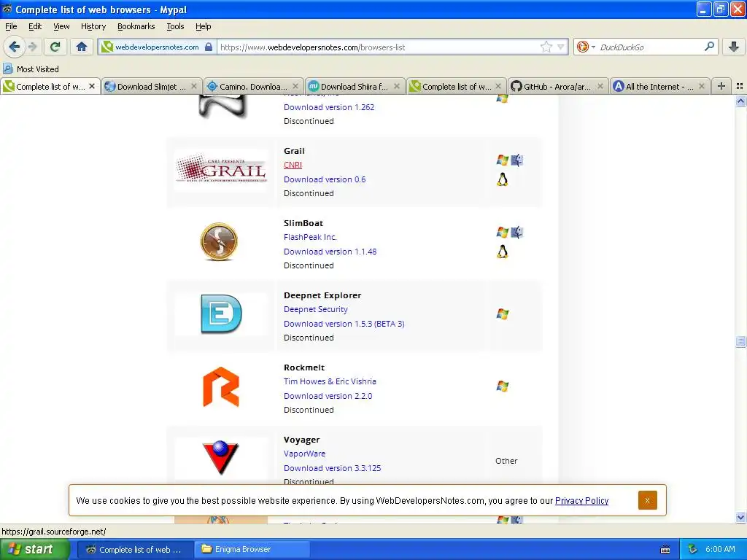747x560 pixels.
Task: Click the SlimBoat compass logo
Action: [x=219, y=241]
